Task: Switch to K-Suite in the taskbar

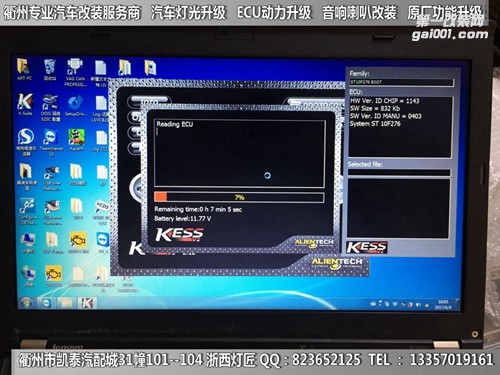Action: tap(87, 303)
